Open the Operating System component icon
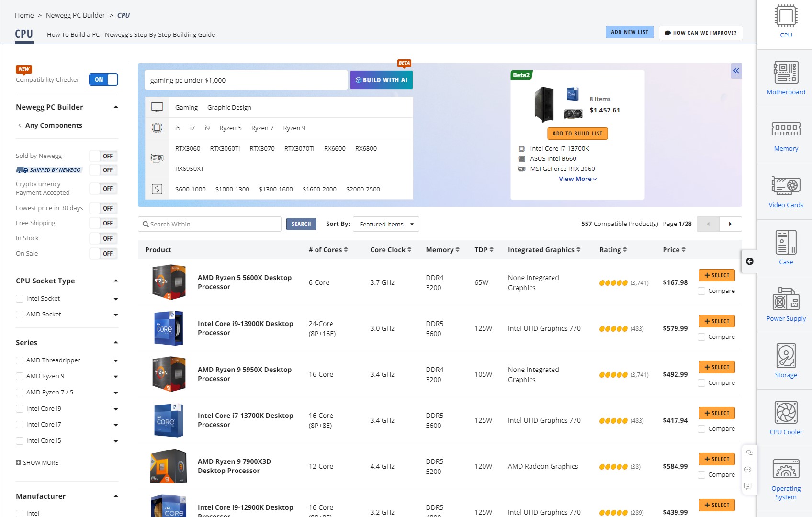This screenshot has width=812, height=517. coord(786,469)
